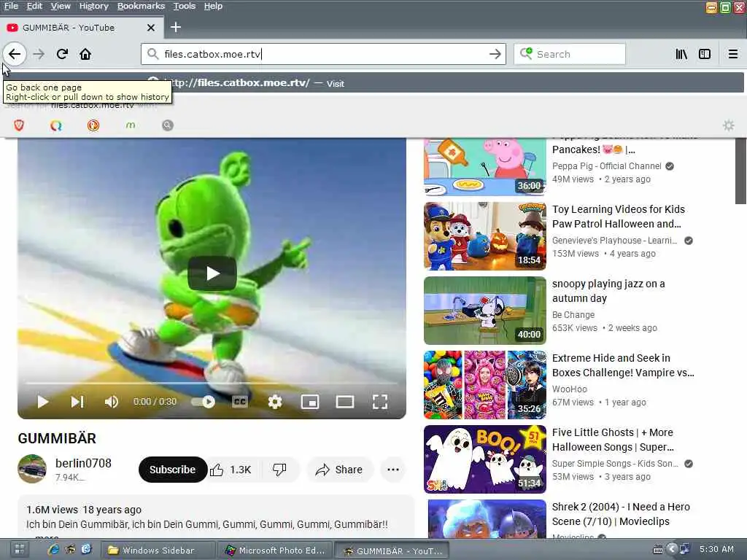The width and height of the screenshot is (747, 560).
Task: Search with the DuckDuckGo engine icon
Action: [x=93, y=125]
